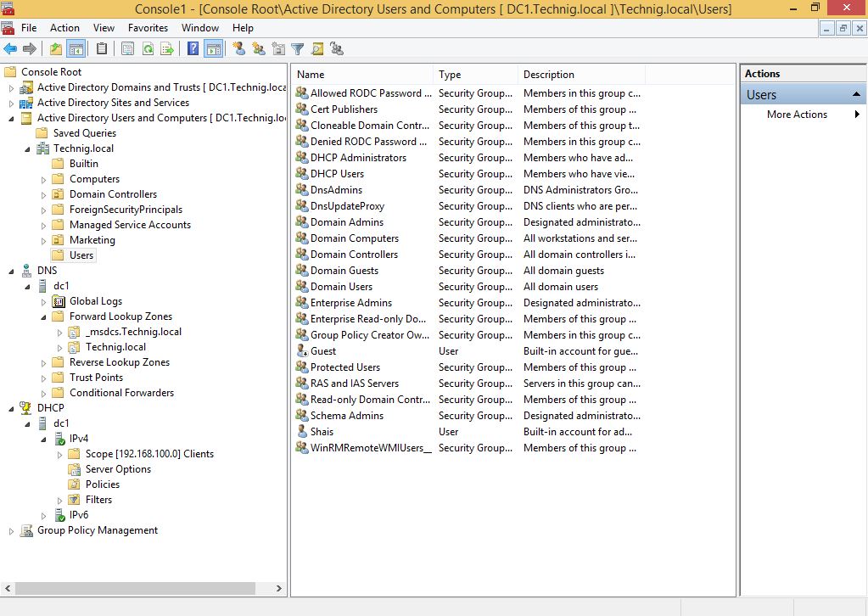The width and height of the screenshot is (868, 616).
Task: Toggle Show/Hide Console Tree icon
Action: 76,48
